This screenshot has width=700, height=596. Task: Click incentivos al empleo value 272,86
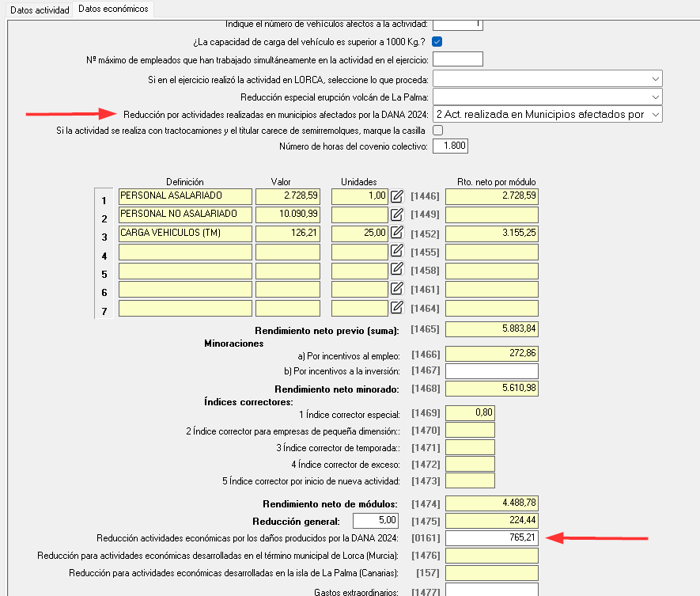click(x=491, y=353)
